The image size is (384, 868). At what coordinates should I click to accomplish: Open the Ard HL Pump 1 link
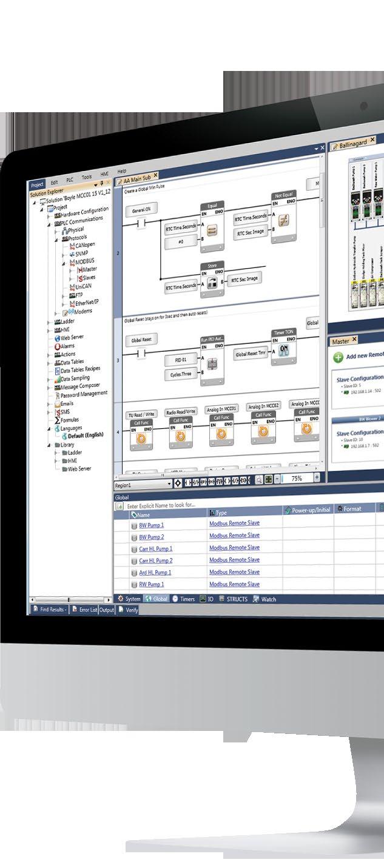tap(155, 573)
